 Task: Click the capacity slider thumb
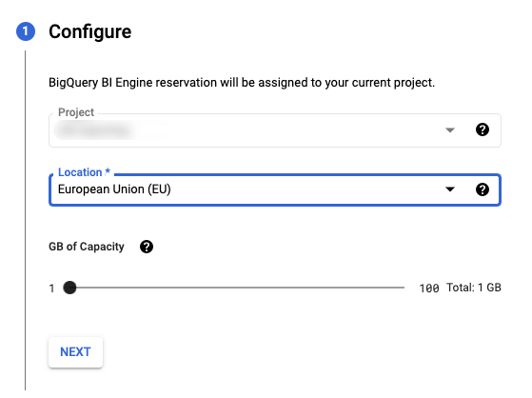69,288
